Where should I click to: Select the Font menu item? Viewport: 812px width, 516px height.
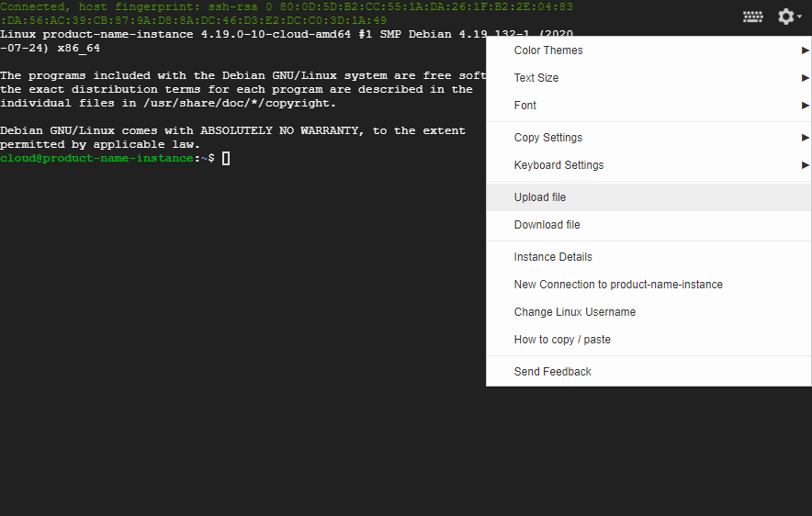[525, 106]
